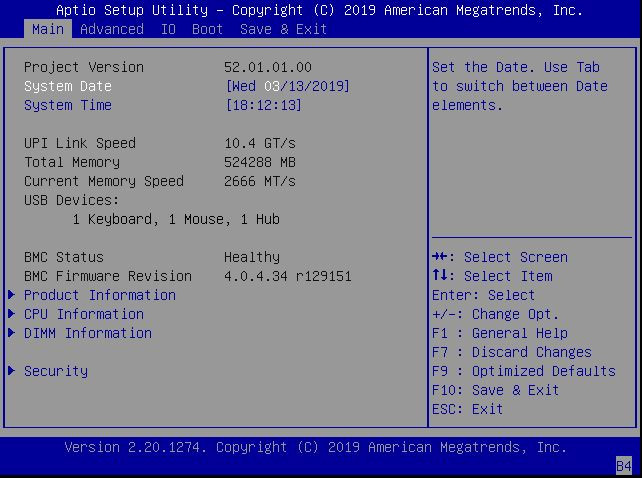The height and width of the screenshot is (478, 642).
Task: Expand the CPU Information arrow
Action: (11, 313)
